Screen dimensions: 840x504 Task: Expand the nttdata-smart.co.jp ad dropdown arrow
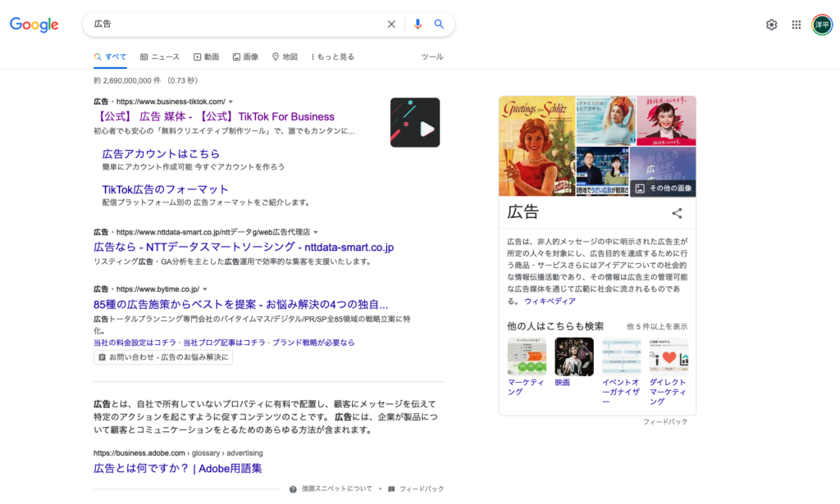[316, 233]
